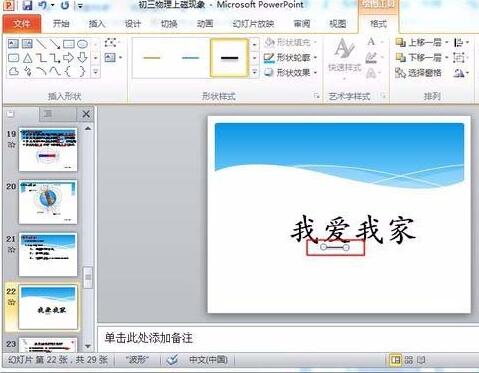479x373 pixels.
Task: Choose the left brace shape
Action: pos(68,71)
